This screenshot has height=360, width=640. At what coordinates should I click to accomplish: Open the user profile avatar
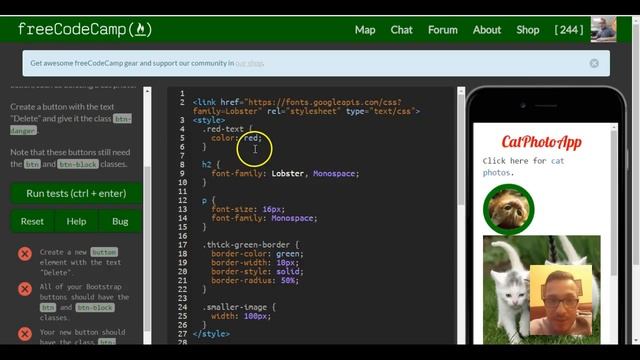603,29
